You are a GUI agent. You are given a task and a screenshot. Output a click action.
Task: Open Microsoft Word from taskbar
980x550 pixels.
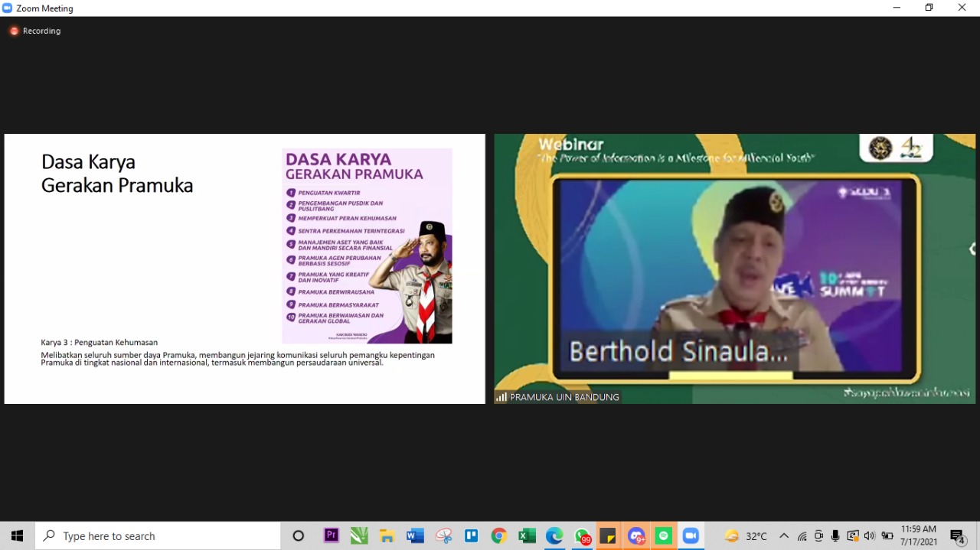[415, 535]
